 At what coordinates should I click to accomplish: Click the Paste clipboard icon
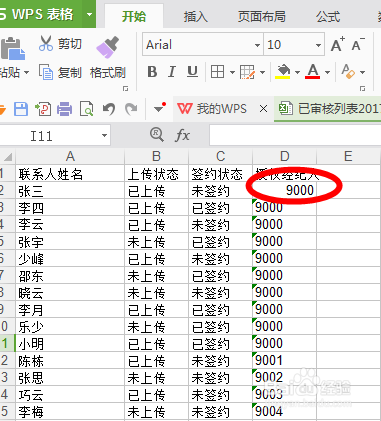(12, 48)
